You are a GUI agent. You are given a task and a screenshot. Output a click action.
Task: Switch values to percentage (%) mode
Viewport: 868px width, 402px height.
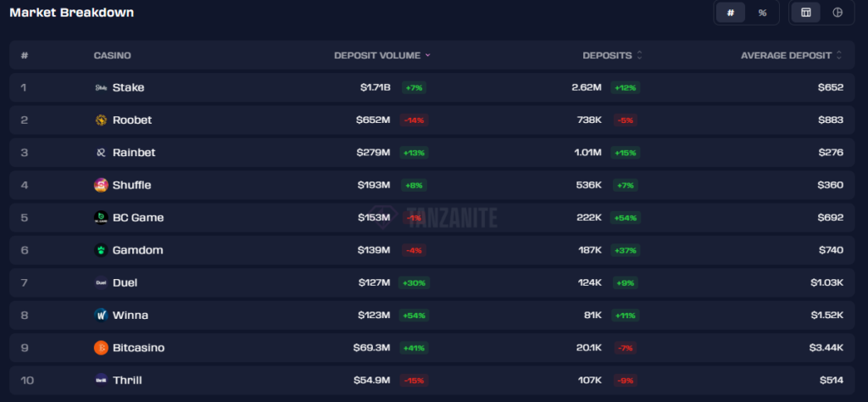[x=762, y=13]
